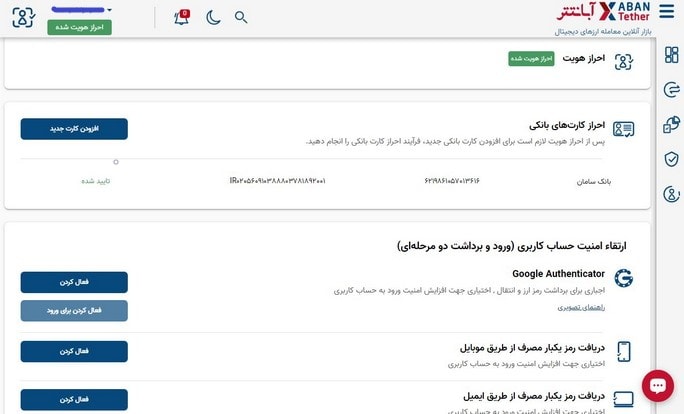Click فعال کردن برای ورود button
The width and height of the screenshot is (684, 414).
74,311
